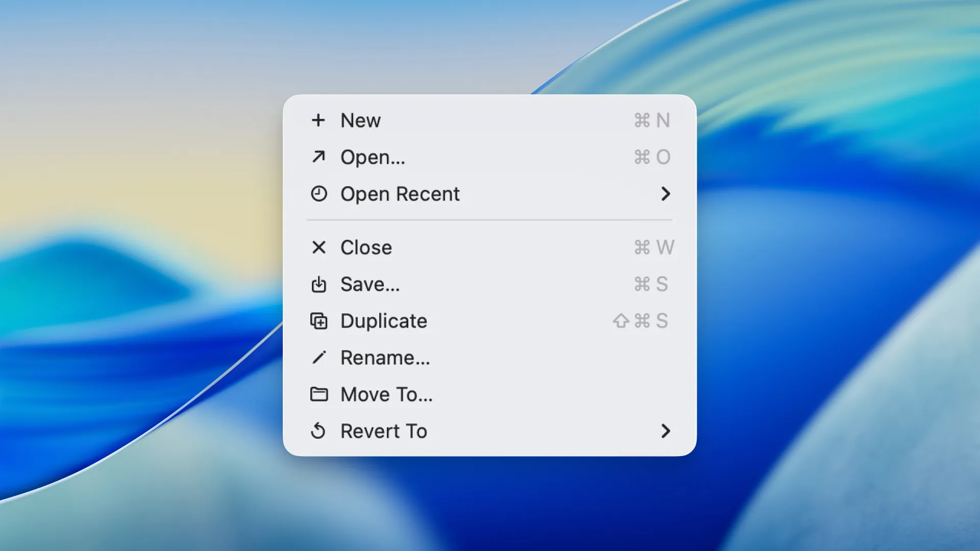Click the Command-N shortcut label
Screen dimensions: 980x551
point(652,120)
